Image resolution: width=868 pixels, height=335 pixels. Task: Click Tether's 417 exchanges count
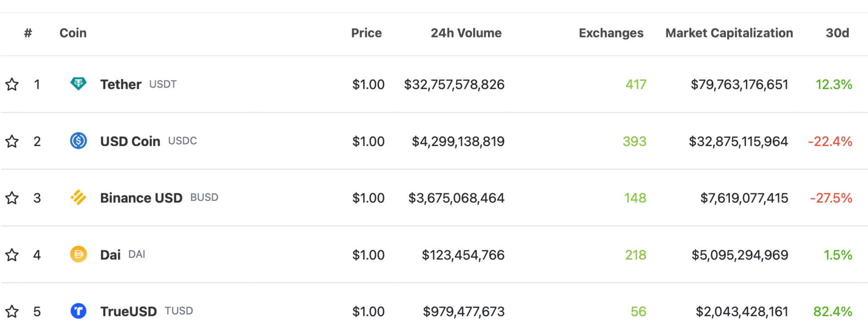[635, 84]
